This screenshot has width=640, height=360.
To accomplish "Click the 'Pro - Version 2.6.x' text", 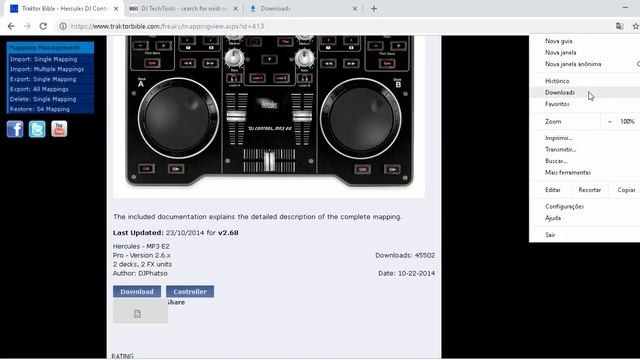I will tap(142, 255).
